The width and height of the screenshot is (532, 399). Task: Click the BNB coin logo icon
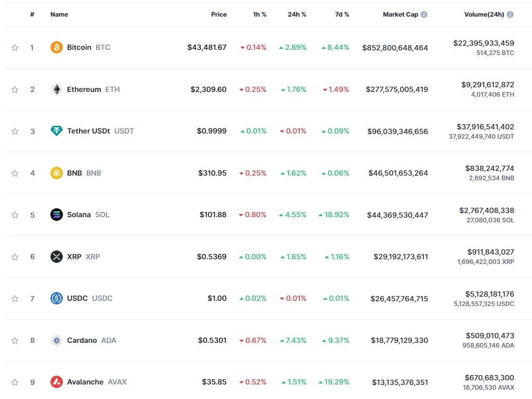pyautogui.click(x=56, y=173)
